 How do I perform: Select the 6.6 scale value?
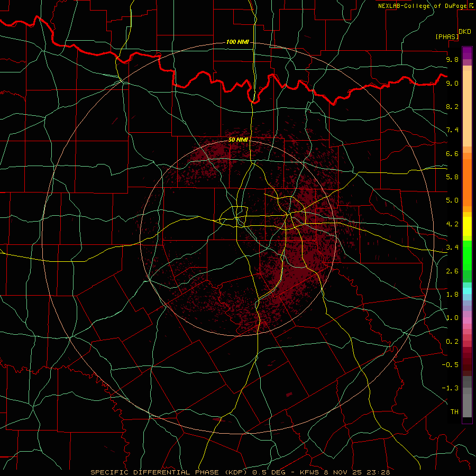coord(452,153)
